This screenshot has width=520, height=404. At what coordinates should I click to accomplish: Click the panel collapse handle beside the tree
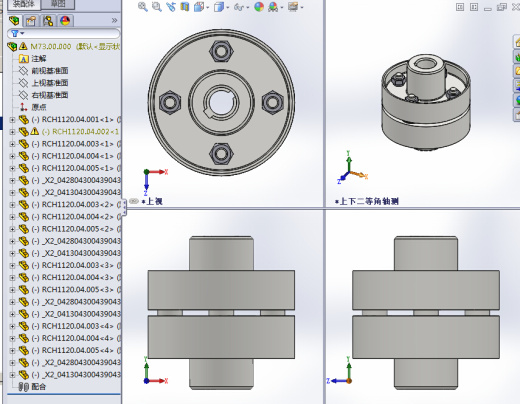[125, 207]
